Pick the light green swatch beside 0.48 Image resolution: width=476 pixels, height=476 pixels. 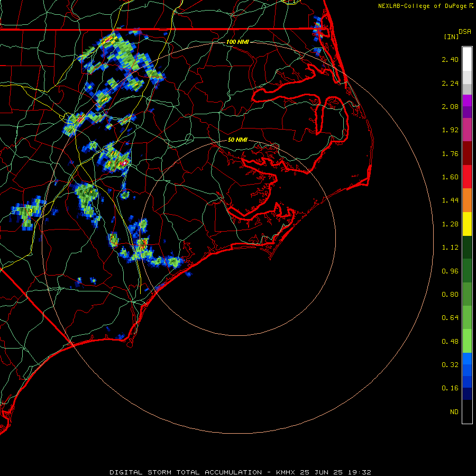[x=467, y=341]
